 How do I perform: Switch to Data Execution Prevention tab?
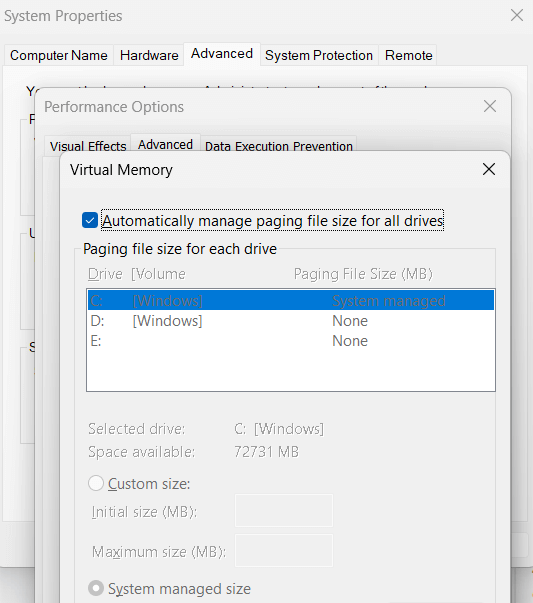[x=279, y=146]
